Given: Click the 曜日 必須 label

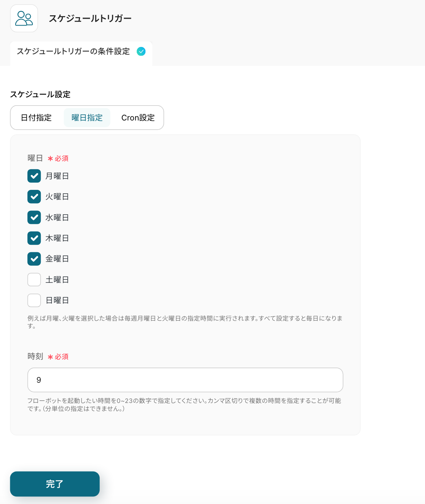Looking at the screenshot, I should click(48, 158).
